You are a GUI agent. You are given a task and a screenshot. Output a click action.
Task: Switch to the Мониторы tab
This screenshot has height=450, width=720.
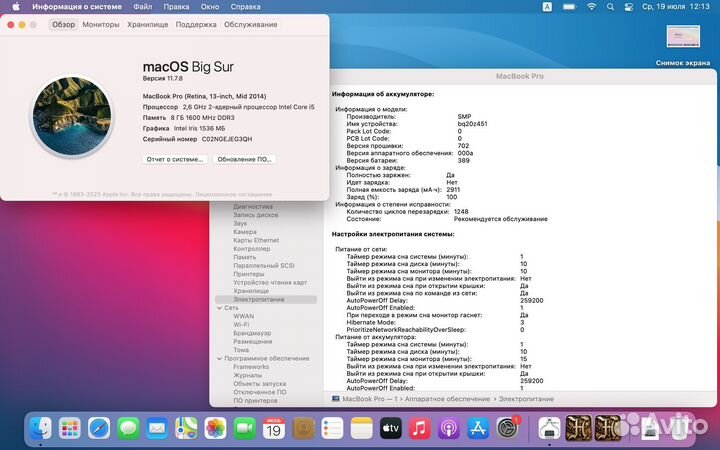pyautogui.click(x=101, y=24)
